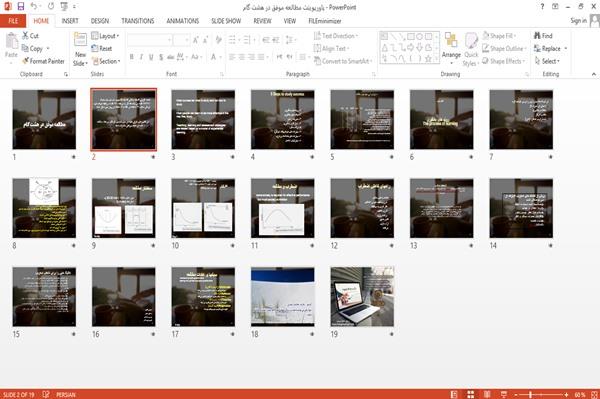Select slide 18 thumbnail
The image size is (600, 399).
(x=282, y=297)
